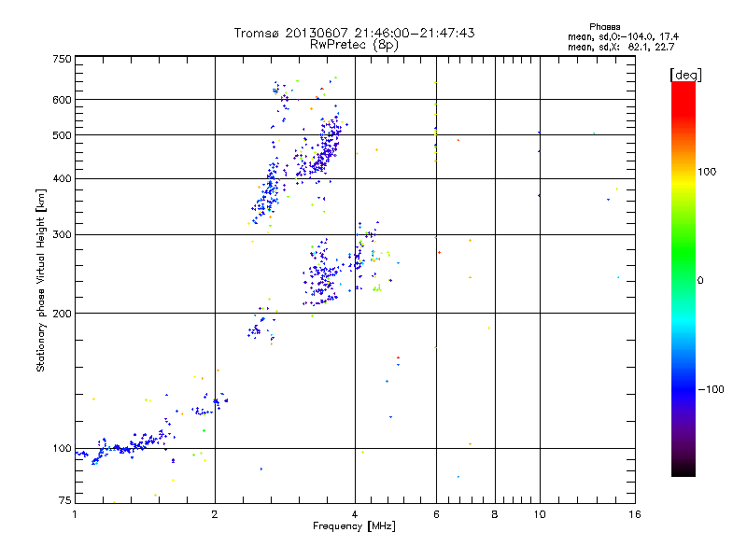
Task: Click the Phases heading in the top-right corner
Action: tap(604, 27)
